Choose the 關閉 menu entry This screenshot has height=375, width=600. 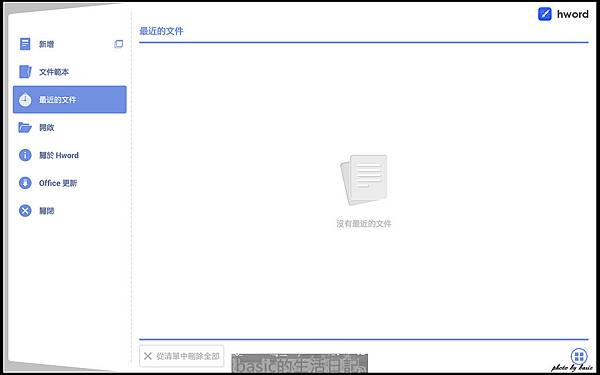(70, 211)
